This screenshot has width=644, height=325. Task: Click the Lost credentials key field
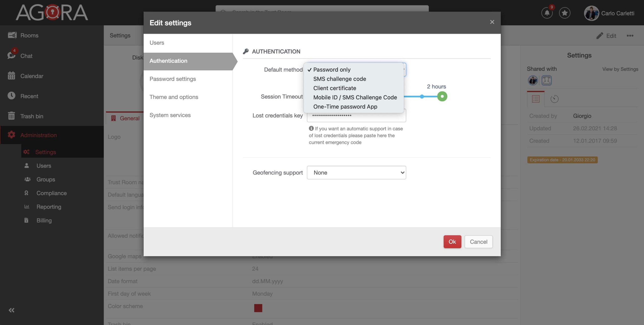coord(356,115)
